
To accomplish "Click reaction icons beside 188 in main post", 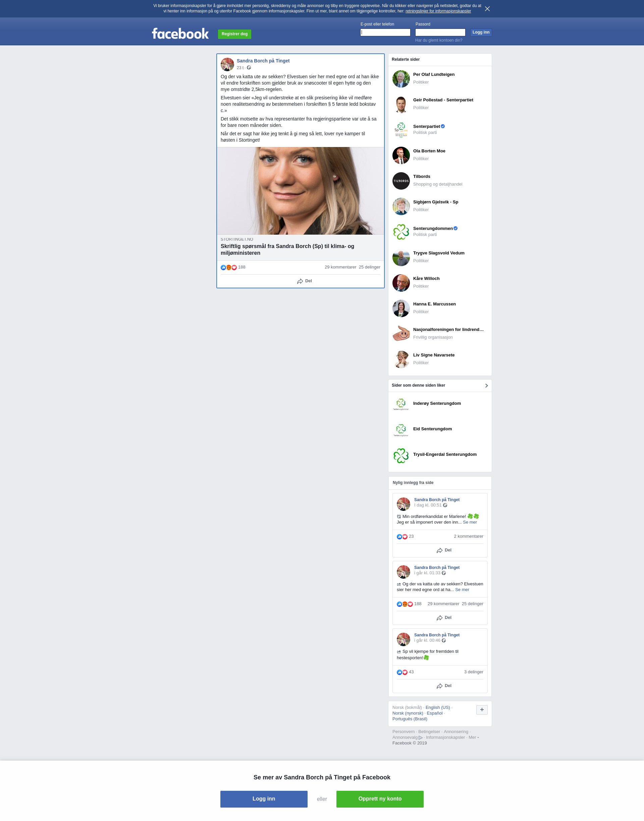I will (x=228, y=267).
